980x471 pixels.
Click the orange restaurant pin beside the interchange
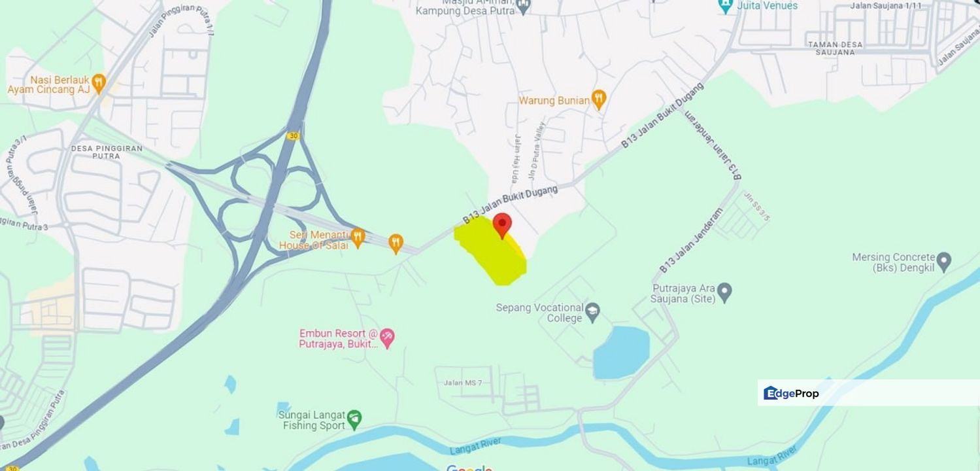click(396, 244)
